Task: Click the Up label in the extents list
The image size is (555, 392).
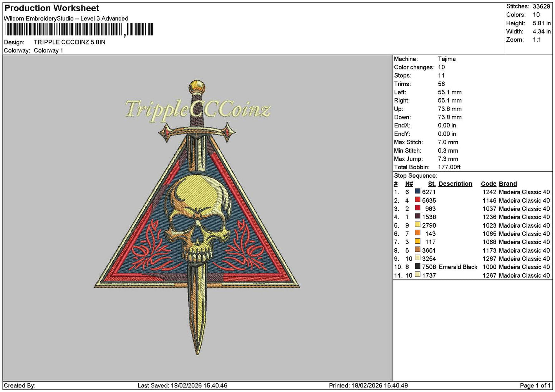Action: point(398,109)
